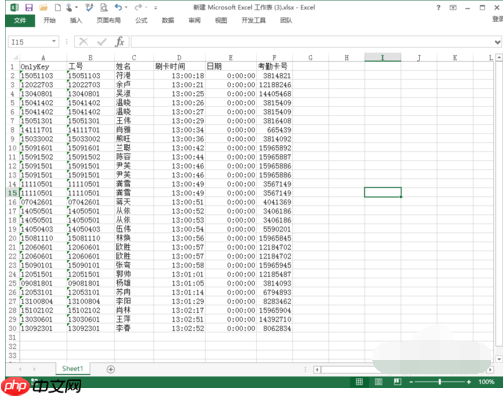Open the 开发工具 (Developer) ribbon tab
This screenshot has width=503, height=396.
pyautogui.click(x=254, y=20)
